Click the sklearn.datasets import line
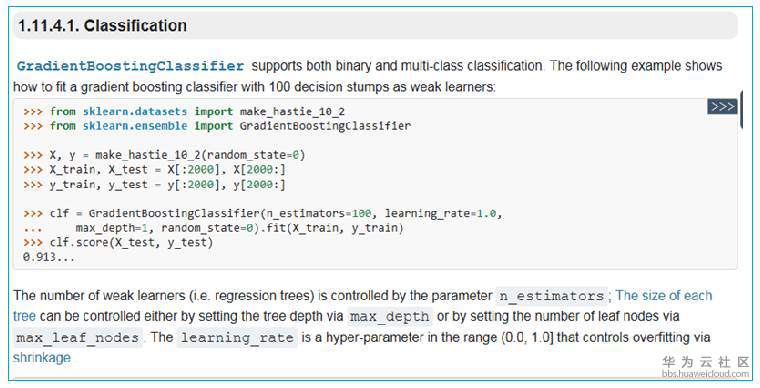 coord(184,111)
